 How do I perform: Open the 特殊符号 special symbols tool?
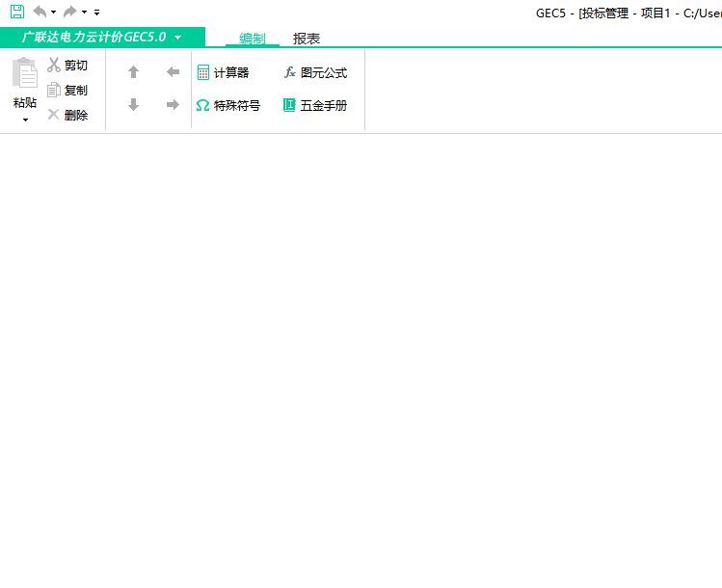click(x=228, y=105)
